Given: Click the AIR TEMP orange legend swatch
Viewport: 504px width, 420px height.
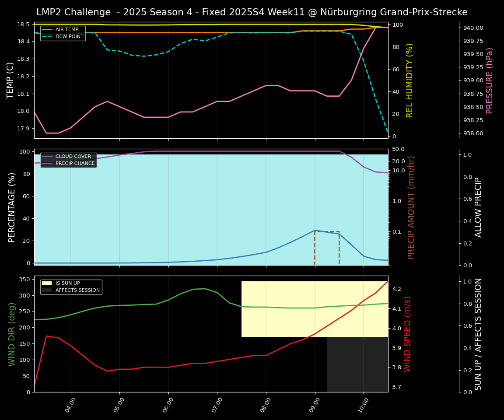Looking at the screenshot, I should pos(47,30).
